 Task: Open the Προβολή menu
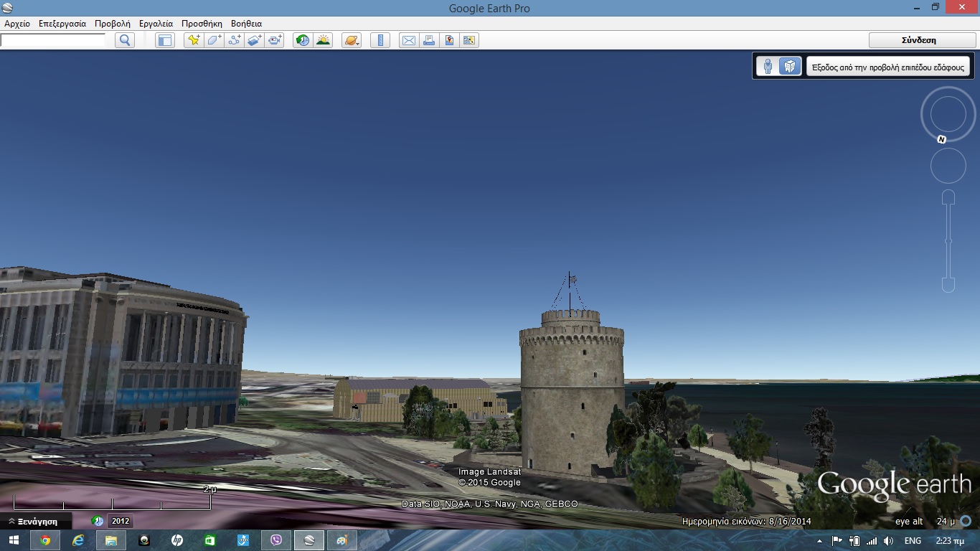click(x=113, y=24)
